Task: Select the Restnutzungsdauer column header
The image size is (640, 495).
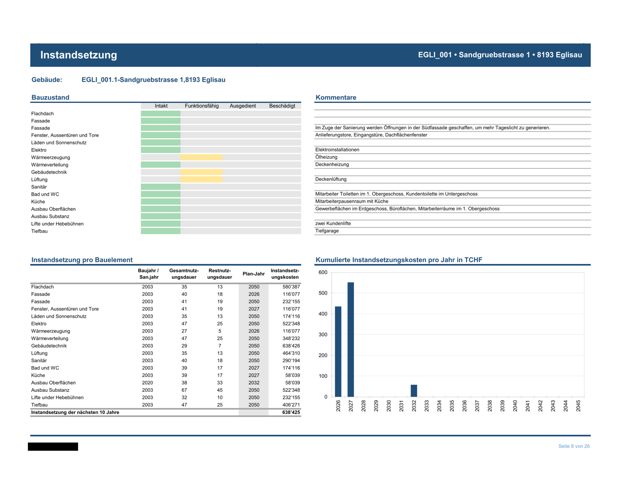Action: tap(219, 274)
